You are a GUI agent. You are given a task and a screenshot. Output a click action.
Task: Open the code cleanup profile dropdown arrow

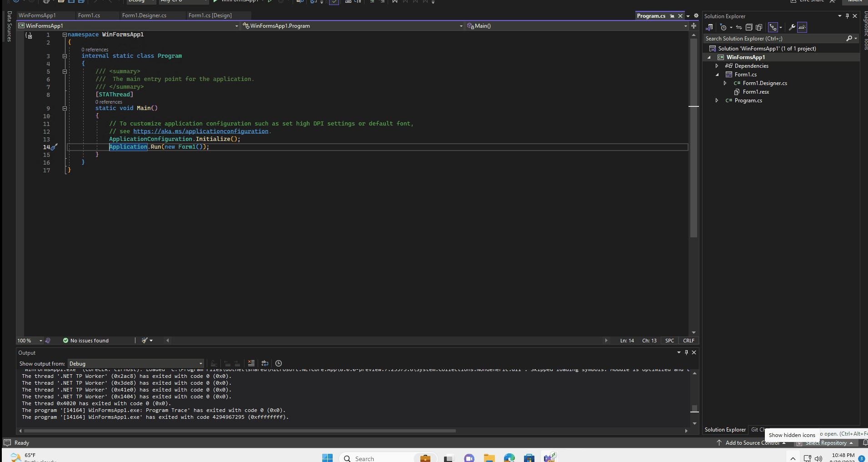point(151,341)
